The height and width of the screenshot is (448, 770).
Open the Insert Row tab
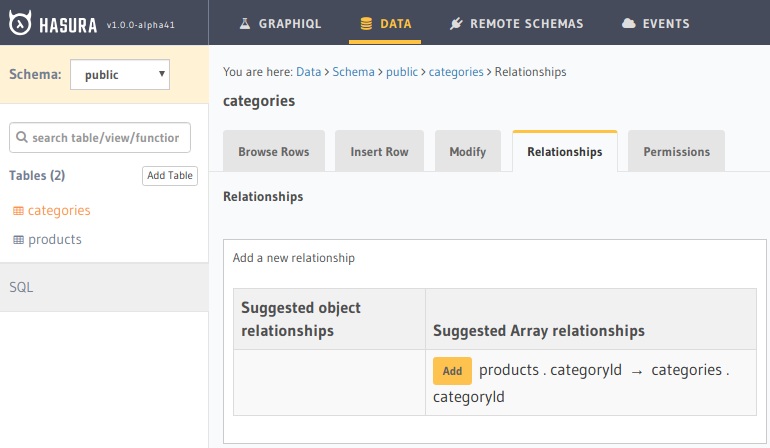pos(379,152)
